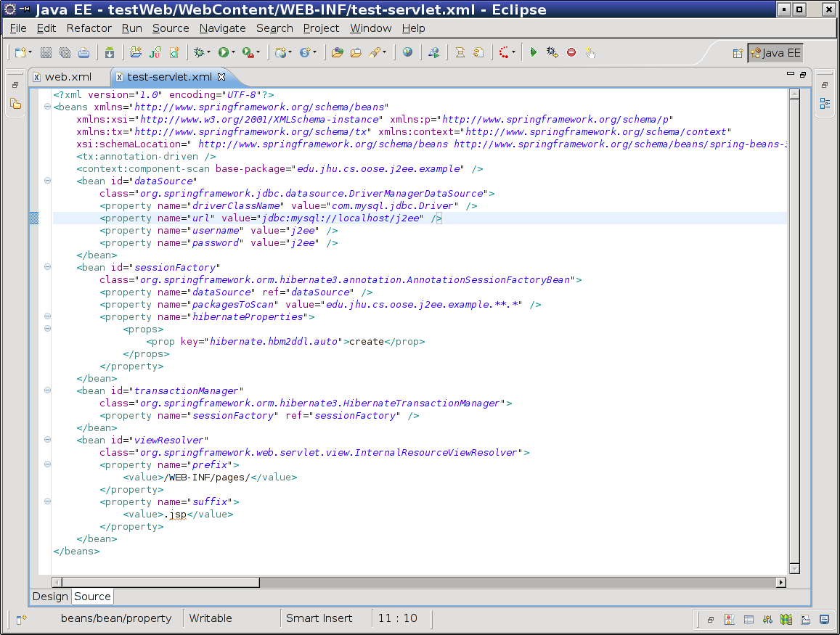
Task: Click the vertical scrollbar down arrow
Action: 794,569
